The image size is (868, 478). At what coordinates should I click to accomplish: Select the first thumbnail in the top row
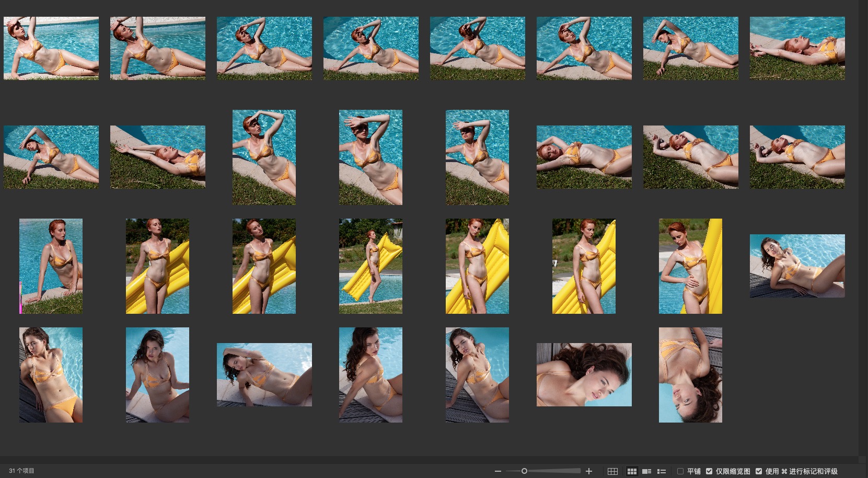(x=51, y=48)
